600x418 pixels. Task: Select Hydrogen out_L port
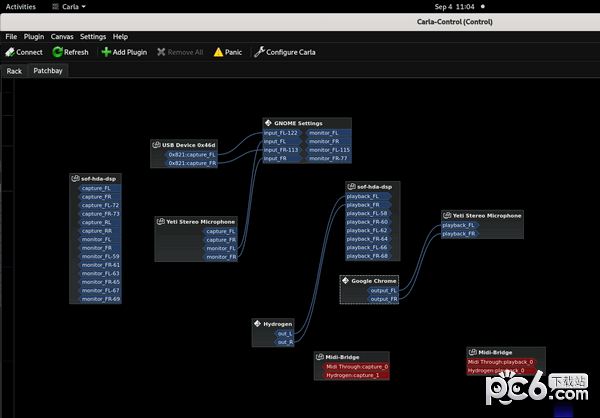[x=284, y=334]
